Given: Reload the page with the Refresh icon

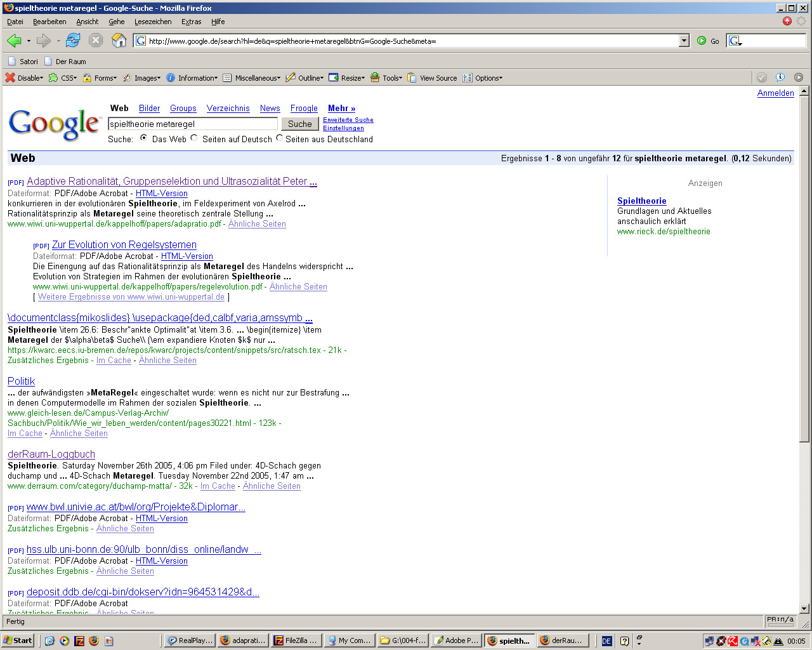Looking at the screenshot, I should click(73, 41).
